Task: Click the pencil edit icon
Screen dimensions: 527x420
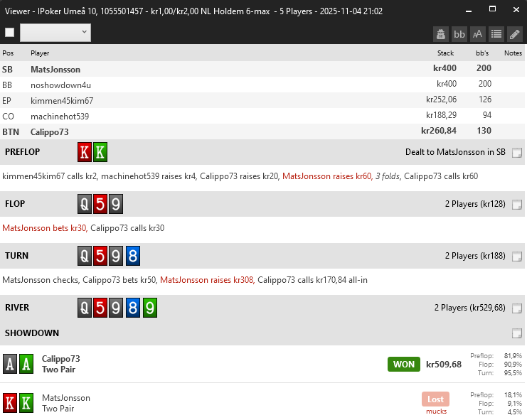Action: tap(515, 33)
